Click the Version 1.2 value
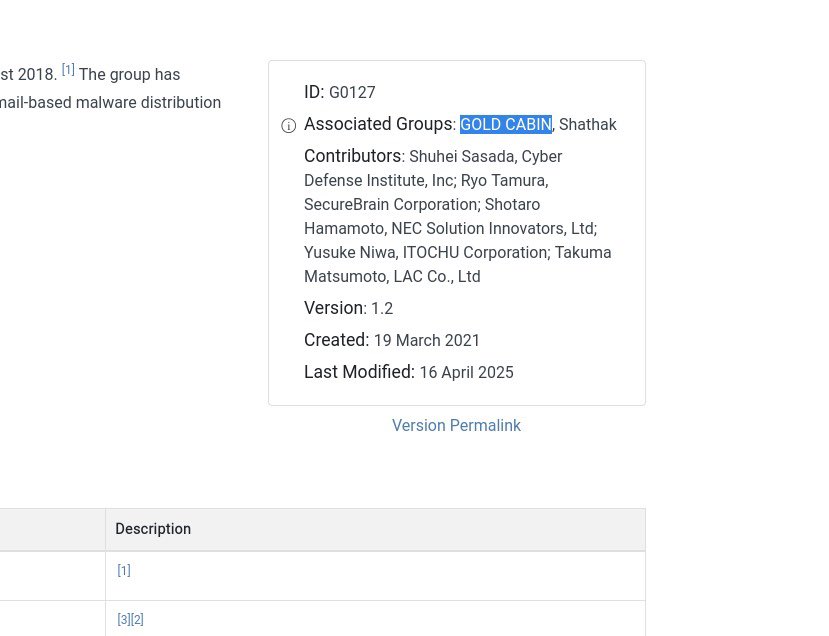This screenshot has height=636, width=829. coord(382,308)
